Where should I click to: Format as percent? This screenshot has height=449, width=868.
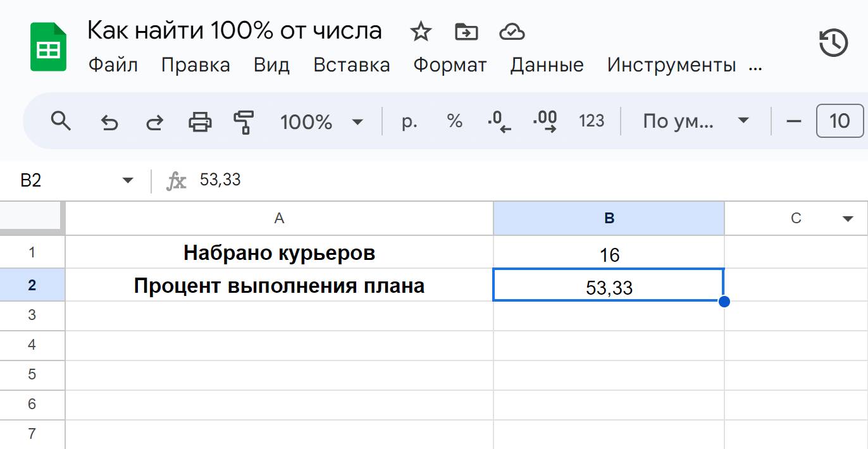click(x=454, y=121)
